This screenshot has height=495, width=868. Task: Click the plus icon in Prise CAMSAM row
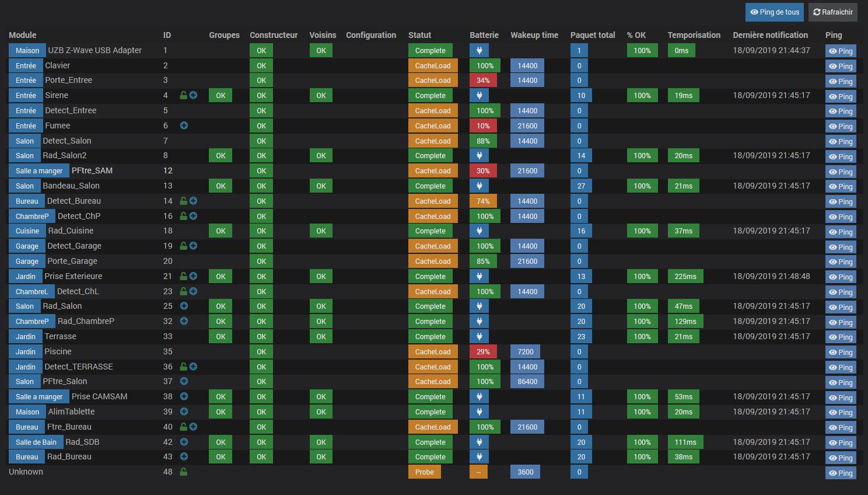click(x=184, y=396)
